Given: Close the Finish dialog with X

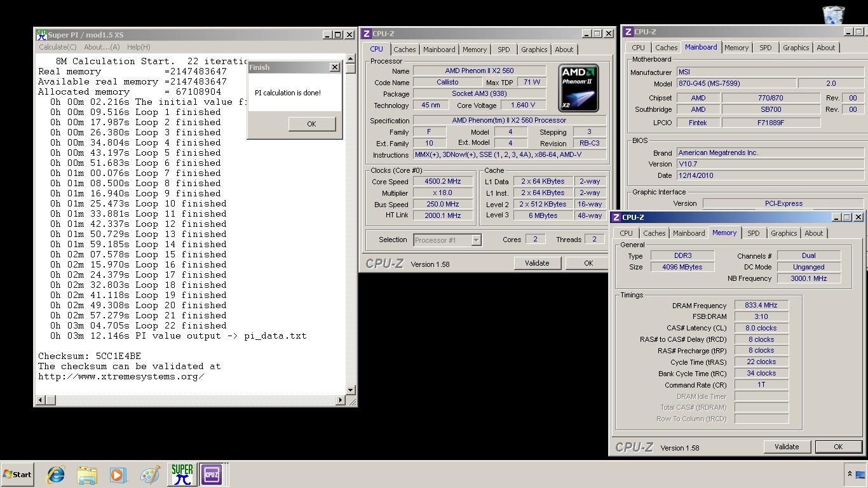Looking at the screenshot, I should [335, 67].
